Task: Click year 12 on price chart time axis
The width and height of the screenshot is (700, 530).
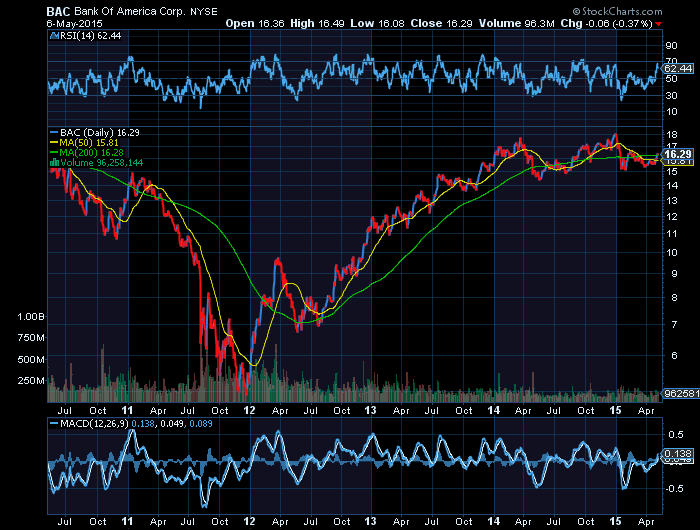Action: coord(249,410)
